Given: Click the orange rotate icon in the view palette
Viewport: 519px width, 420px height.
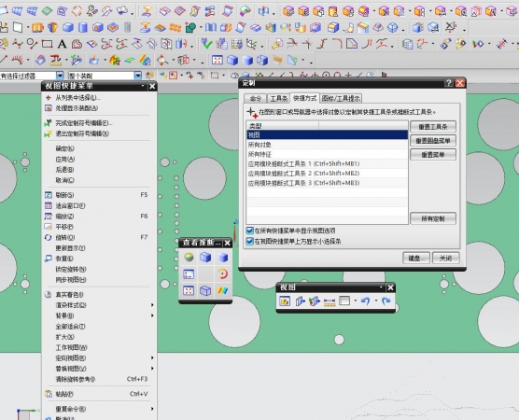Looking at the screenshot, I should click(222, 274).
